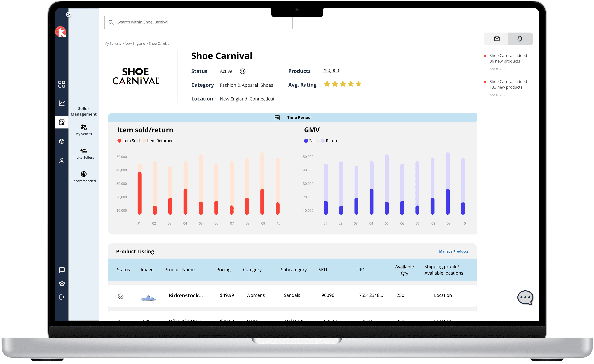594x364 pixels.
Task: Switch to bell notifications tab
Action: coord(520,39)
